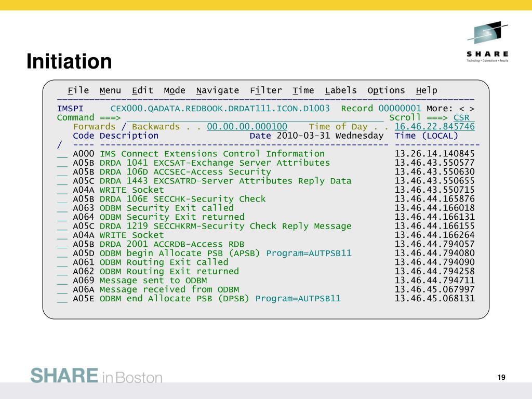
Task: Click the line command field beside A05D
Action: 62,254
